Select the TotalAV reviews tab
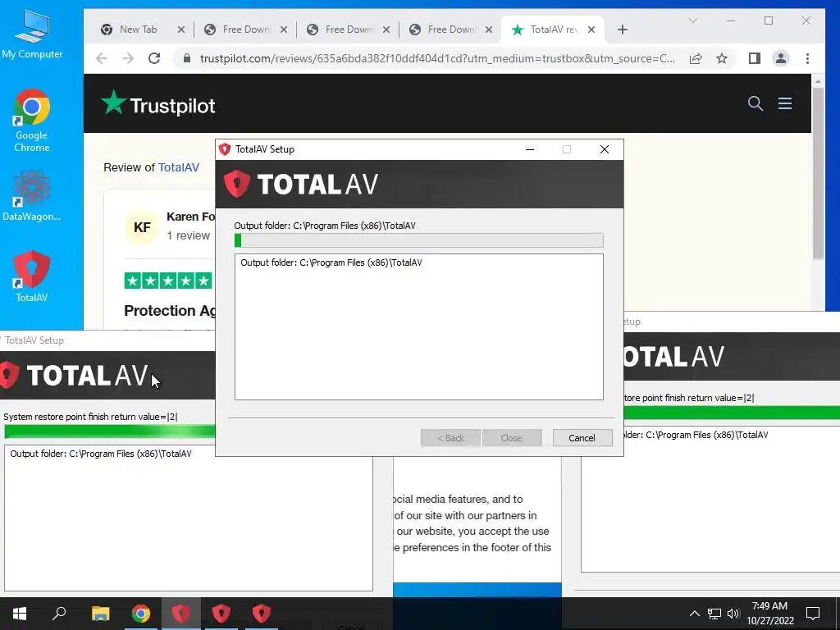The width and height of the screenshot is (840, 630). click(552, 30)
